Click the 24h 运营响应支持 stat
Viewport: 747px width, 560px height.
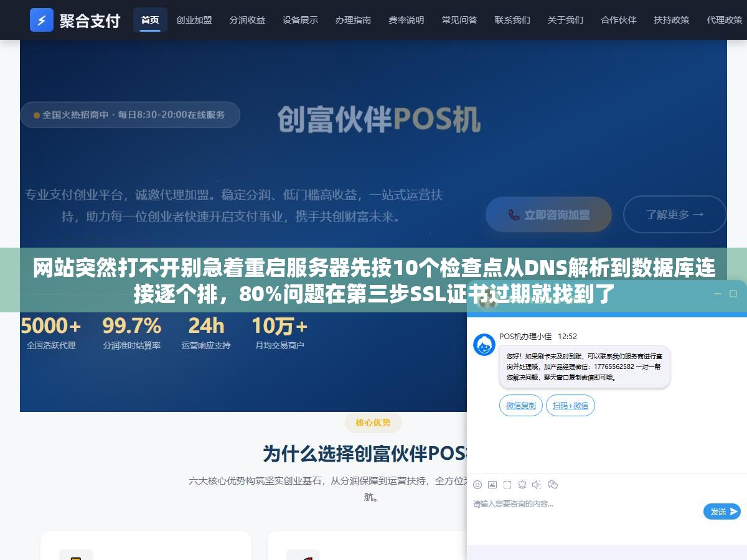click(206, 333)
